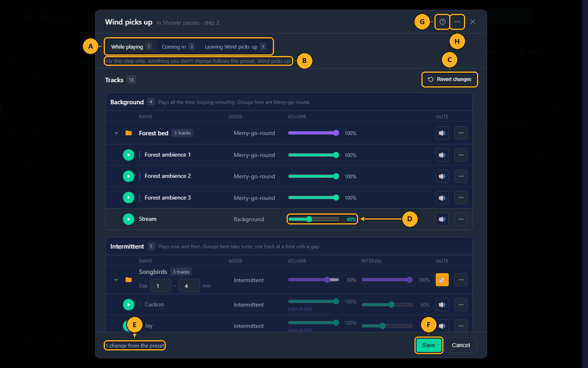Click the Songbirds maximum gap field
Viewport: 588px width, 368px height.
[189, 285]
